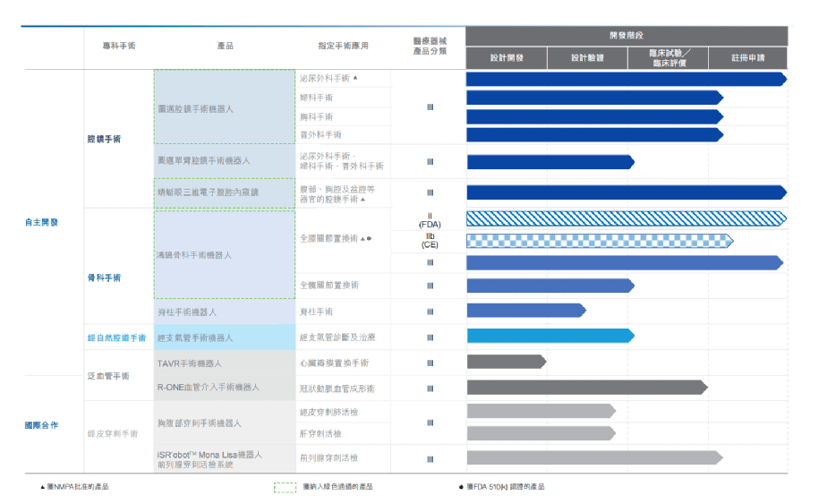This screenshot has width=819, height=504.
Task: Click the light blue 經支氣管診斷及治療 progress bar
Action: (550, 336)
